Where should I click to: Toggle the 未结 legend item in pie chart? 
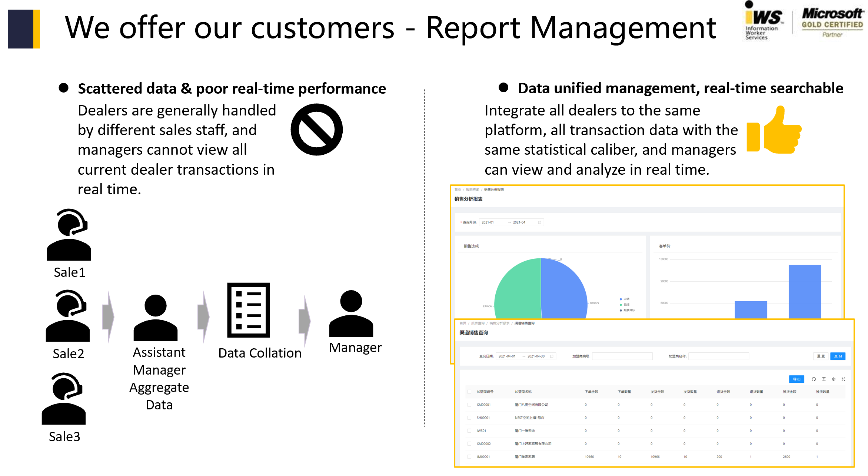coord(625,299)
